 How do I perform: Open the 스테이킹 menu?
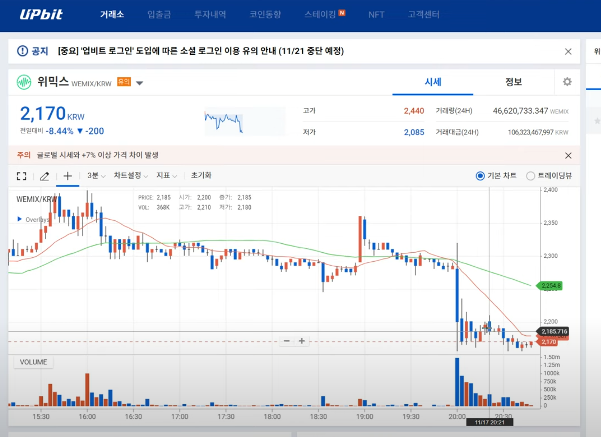coord(320,15)
